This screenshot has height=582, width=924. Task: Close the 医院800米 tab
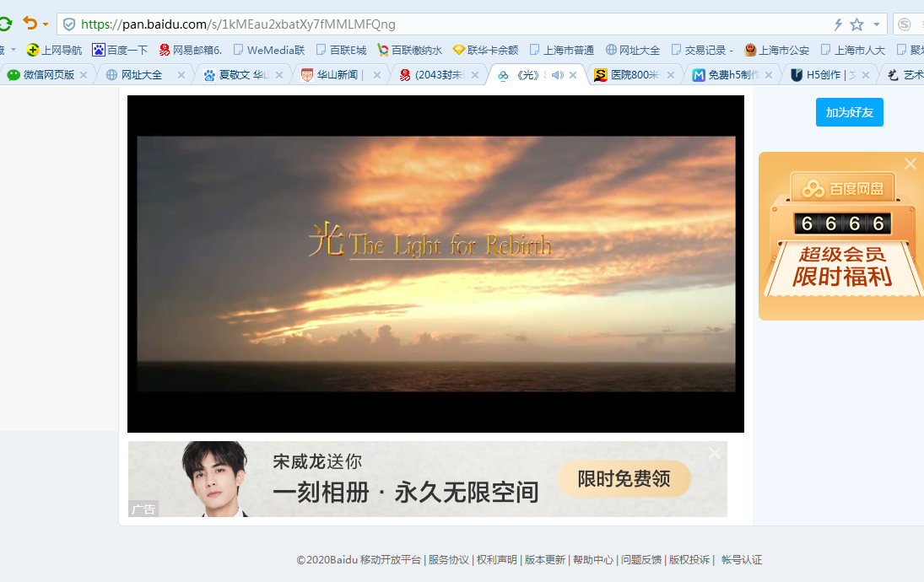pyautogui.click(x=671, y=75)
